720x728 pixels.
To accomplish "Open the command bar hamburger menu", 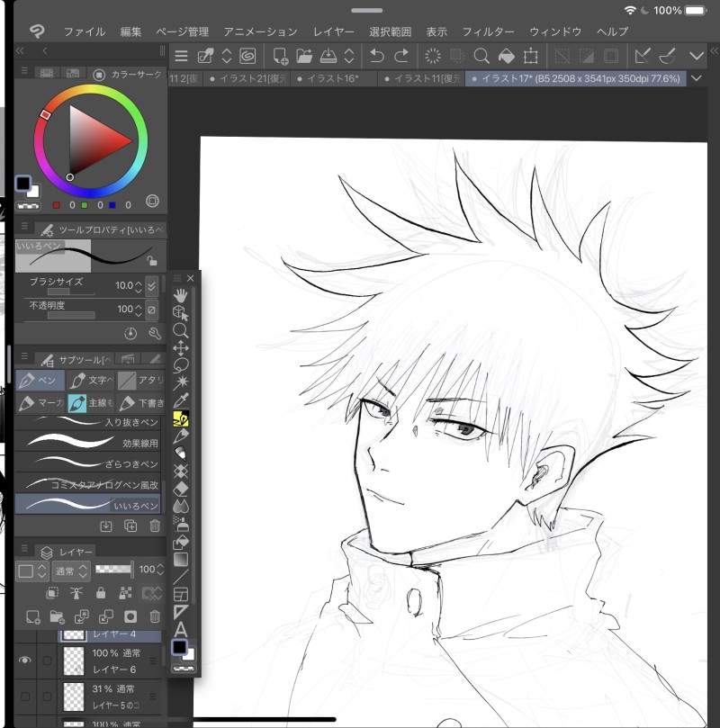I will point(182,56).
